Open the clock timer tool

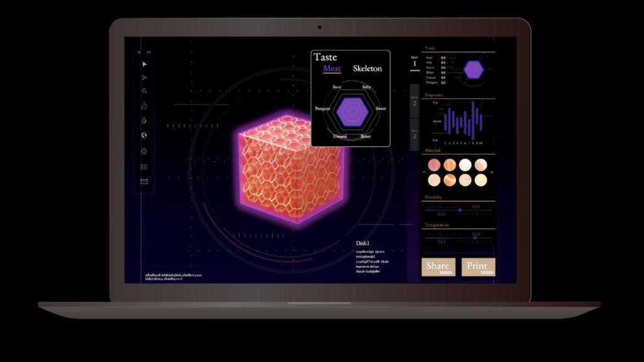(144, 151)
